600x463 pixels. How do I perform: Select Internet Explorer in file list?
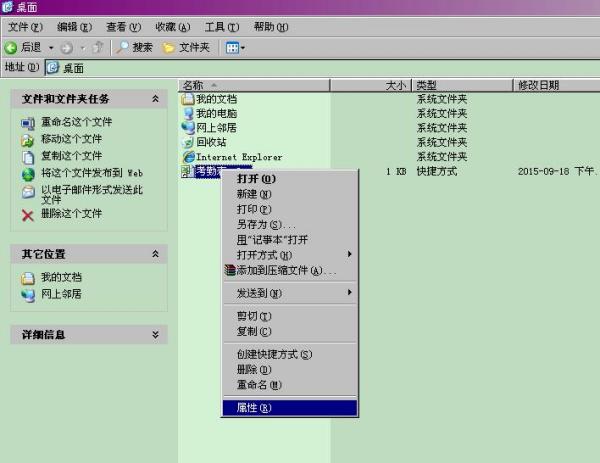(x=239, y=157)
